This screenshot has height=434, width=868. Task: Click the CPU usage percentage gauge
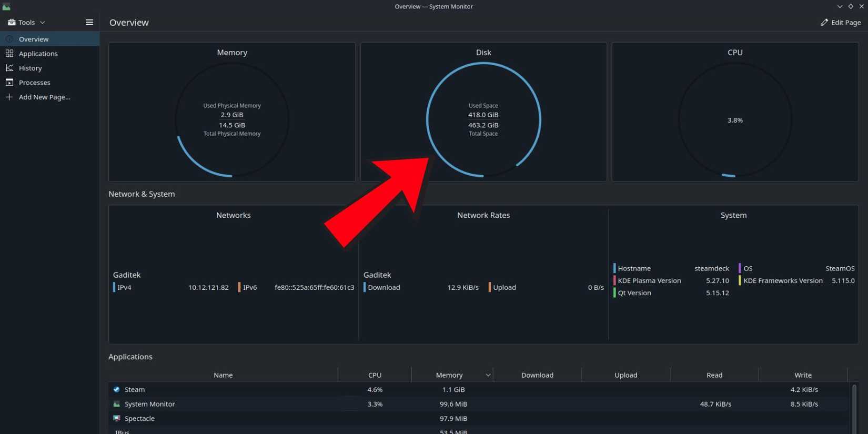click(735, 120)
